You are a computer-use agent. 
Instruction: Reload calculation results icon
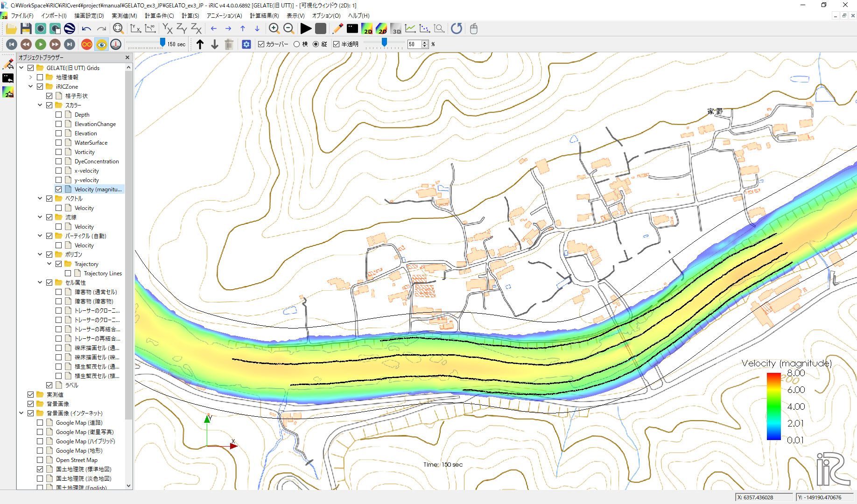[x=457, y=29]
